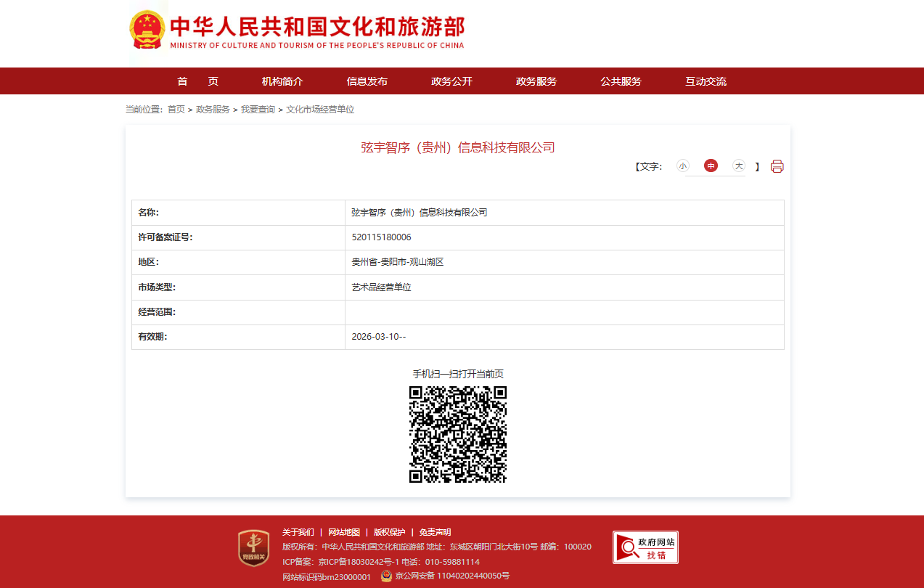
Task: Select large font size 大
Action: point(739,166)
